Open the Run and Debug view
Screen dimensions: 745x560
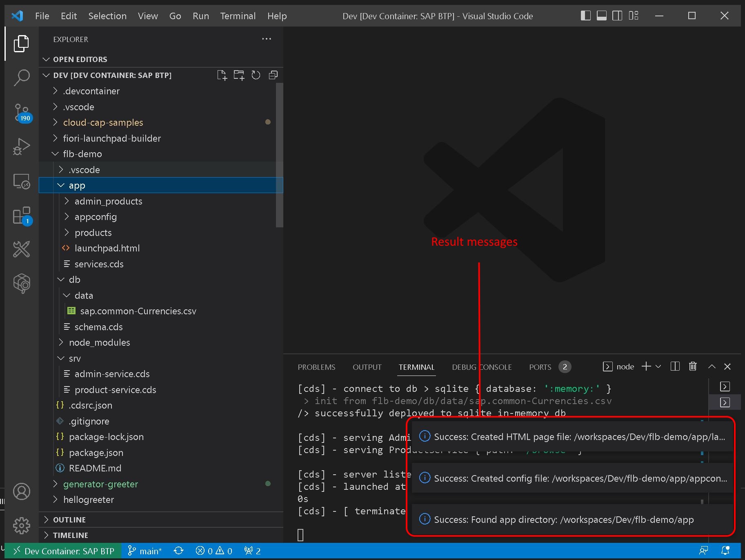point(21,147)
